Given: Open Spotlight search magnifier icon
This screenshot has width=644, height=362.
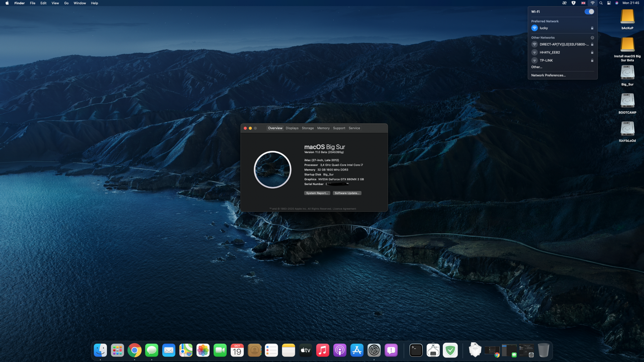Looking at the screenshot, I should pyautogui.click(x=601, y=3).
